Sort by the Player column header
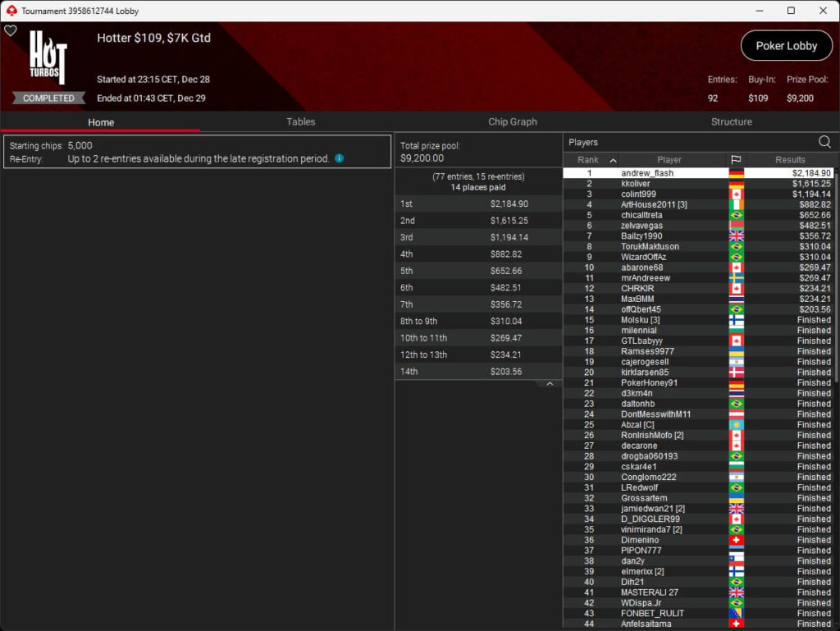Screen dimensions: 840x631 (669, 160)
